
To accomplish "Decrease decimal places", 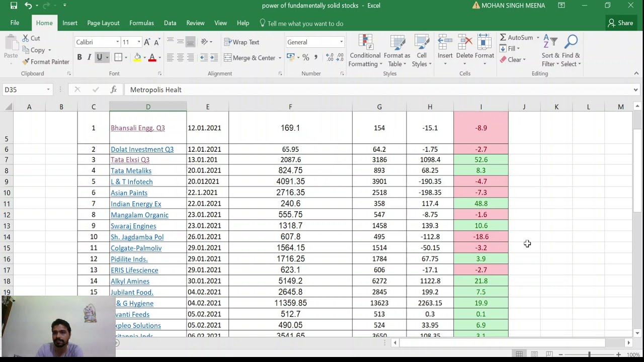I will [x=341, y=57].
